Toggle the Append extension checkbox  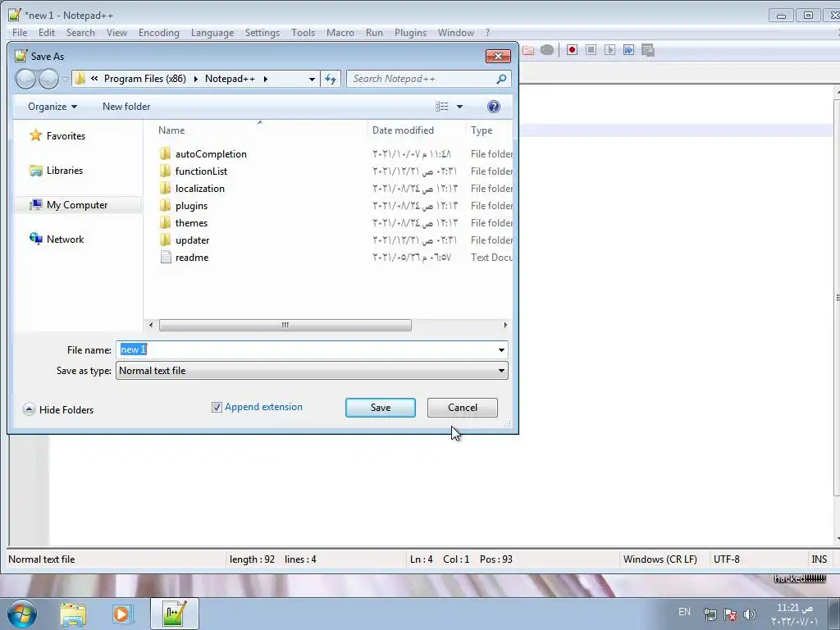[217, 408]
